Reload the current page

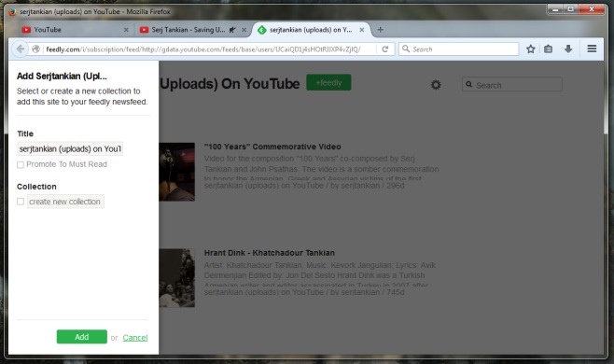point(385,49)
